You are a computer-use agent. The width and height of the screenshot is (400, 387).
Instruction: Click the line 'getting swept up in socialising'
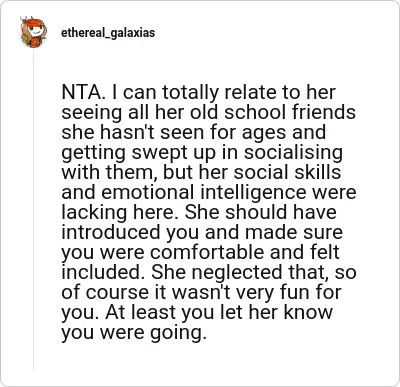(x=202, y=154)
